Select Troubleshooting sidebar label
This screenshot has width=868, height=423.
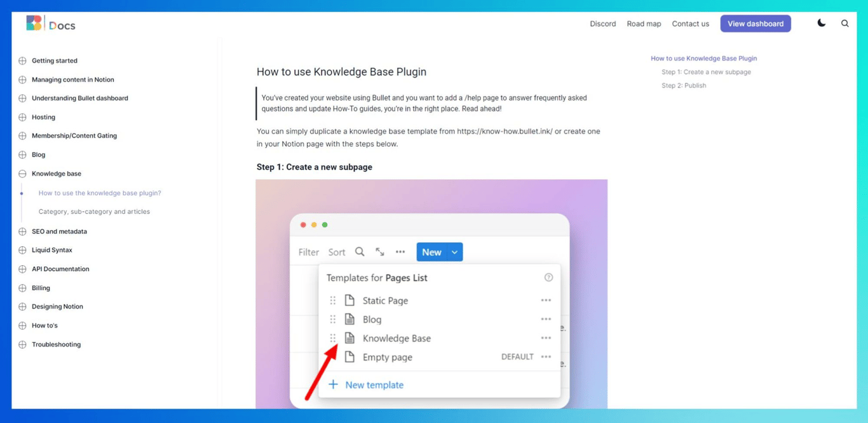[x=56, y=345]
